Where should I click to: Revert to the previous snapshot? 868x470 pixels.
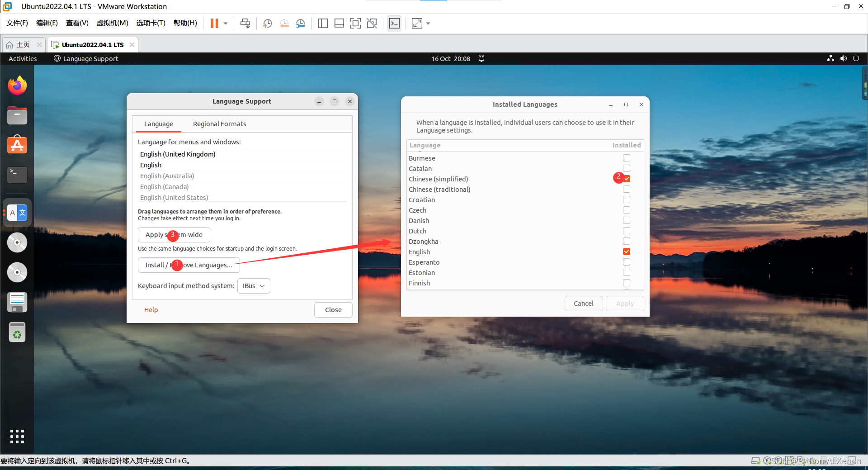click(x=284, y=24)
